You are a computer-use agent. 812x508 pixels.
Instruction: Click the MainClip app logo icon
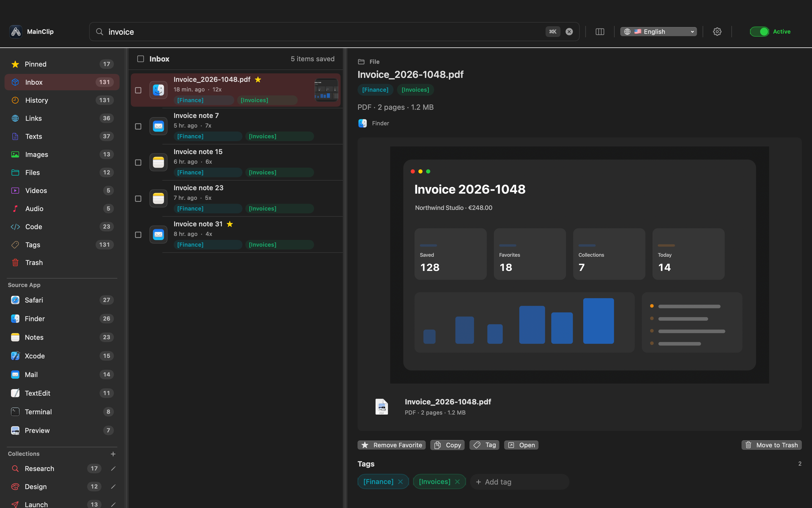[x=16, y=32]
